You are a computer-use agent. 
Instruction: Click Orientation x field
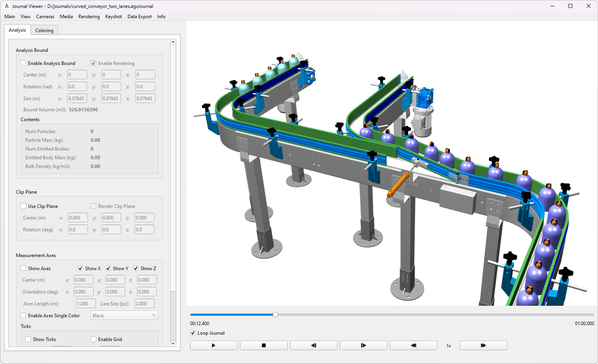[83, 292]
